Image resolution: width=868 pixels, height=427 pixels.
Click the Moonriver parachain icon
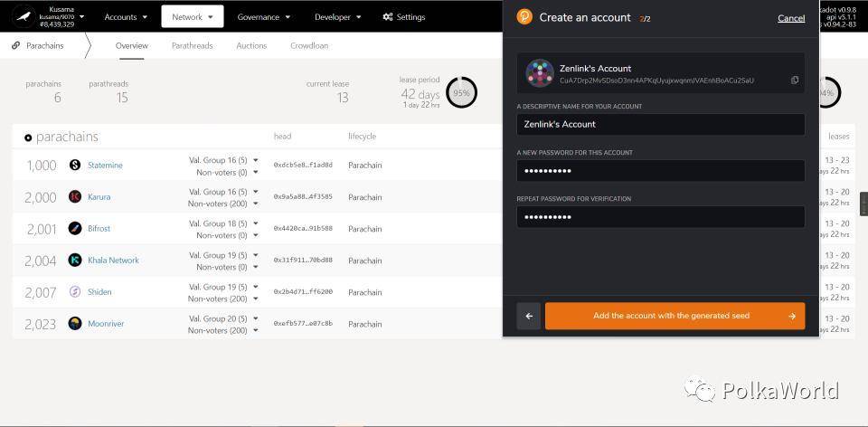[x=75, y=324]
